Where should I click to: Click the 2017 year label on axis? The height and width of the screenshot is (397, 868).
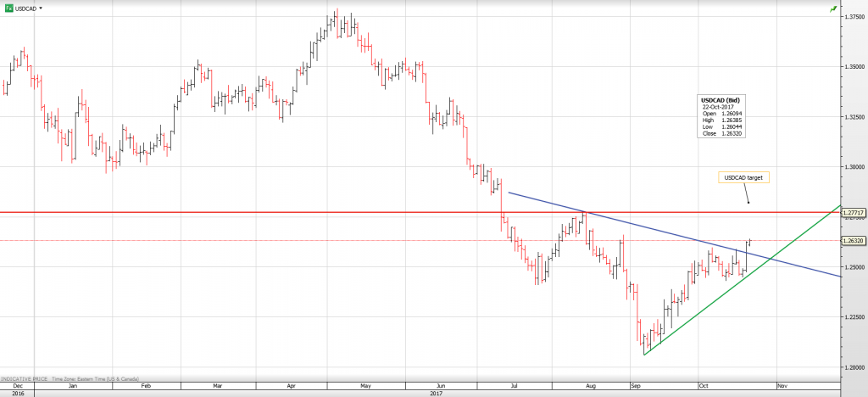(437, 393)
